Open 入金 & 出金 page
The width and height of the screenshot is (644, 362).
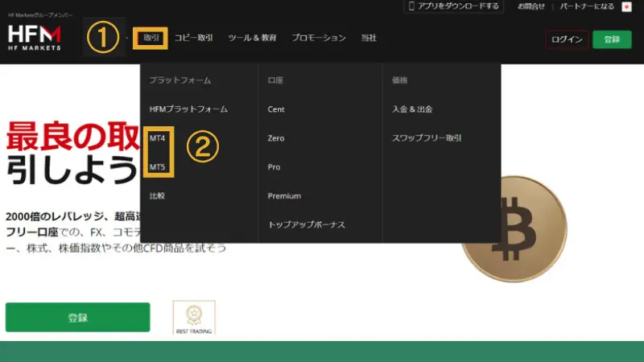412,109
